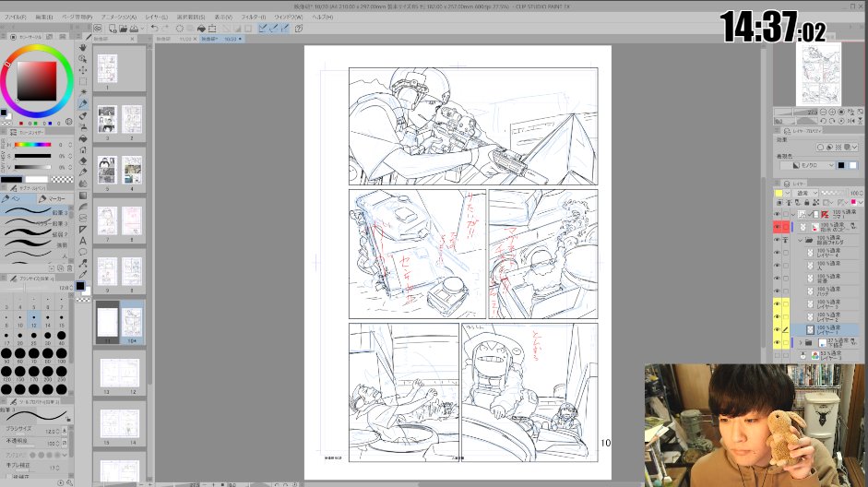Screen dimensions: 868x487
Task: Select transparent color swatch
Action: pyautogui.click(x=62, y=179)
